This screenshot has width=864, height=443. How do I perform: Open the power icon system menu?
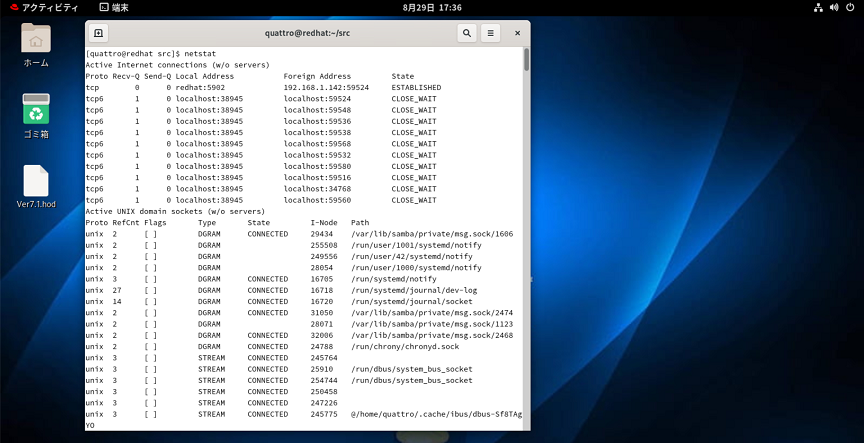[x=850, y=7]
